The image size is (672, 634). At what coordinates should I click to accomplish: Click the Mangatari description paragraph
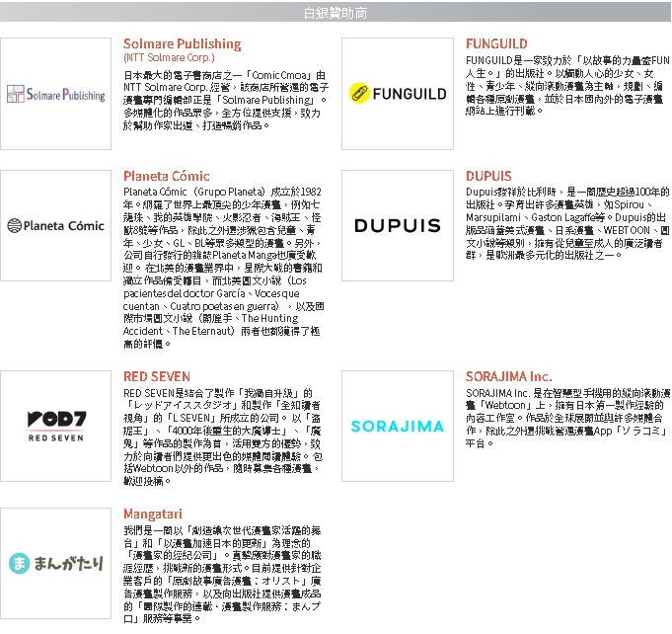[223, 575]
